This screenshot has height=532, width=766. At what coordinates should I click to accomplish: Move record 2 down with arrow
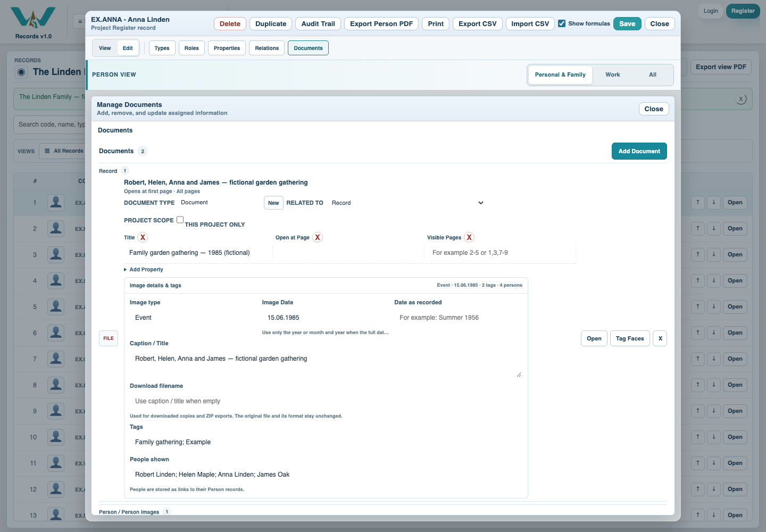[x=714, y=228]
